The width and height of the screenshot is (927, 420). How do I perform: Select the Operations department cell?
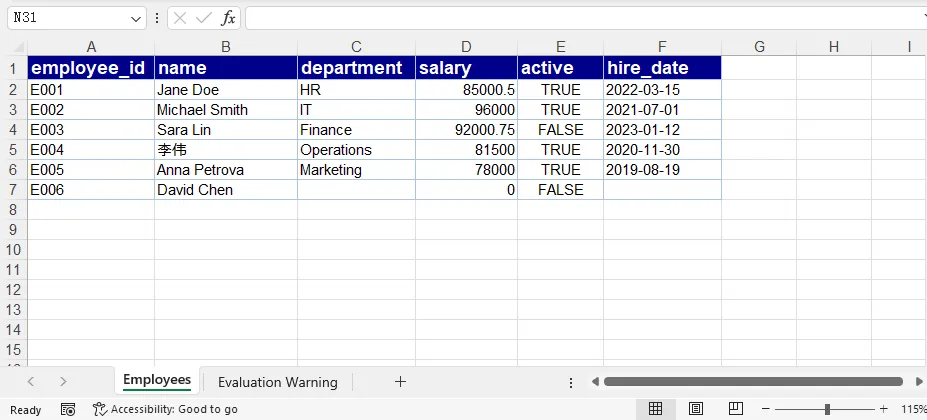(x=356, y=150)
